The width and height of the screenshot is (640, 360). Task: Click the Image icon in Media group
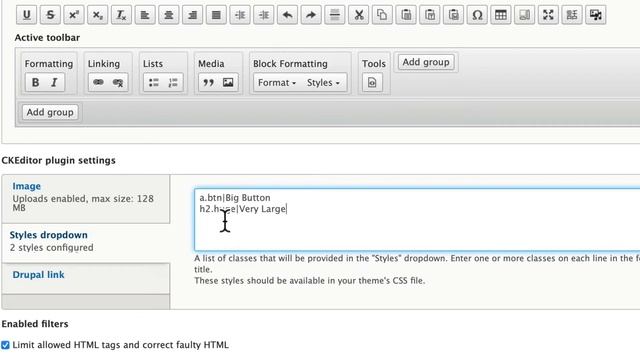click(x=228, y=82)
